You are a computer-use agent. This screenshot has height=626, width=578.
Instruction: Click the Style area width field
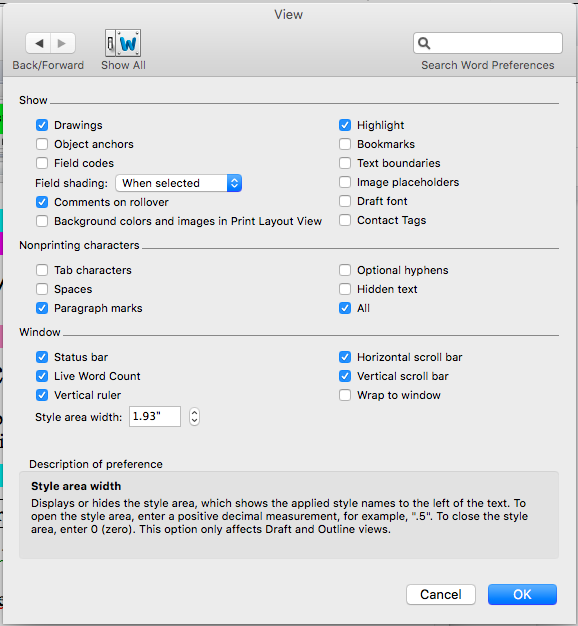(155, 416)
